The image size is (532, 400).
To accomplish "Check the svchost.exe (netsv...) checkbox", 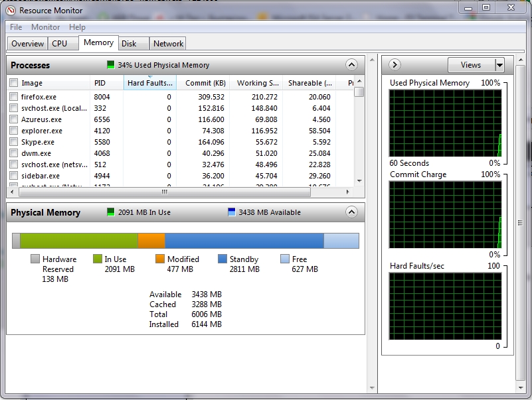I will (13, 165).
